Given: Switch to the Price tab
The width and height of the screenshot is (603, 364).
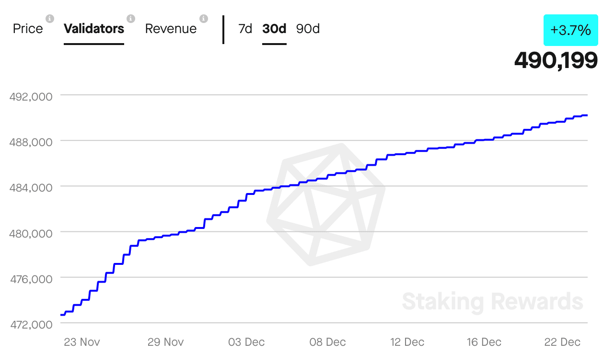Looking at the screenshot, I should pyautogui.click(x=28, y=29).
